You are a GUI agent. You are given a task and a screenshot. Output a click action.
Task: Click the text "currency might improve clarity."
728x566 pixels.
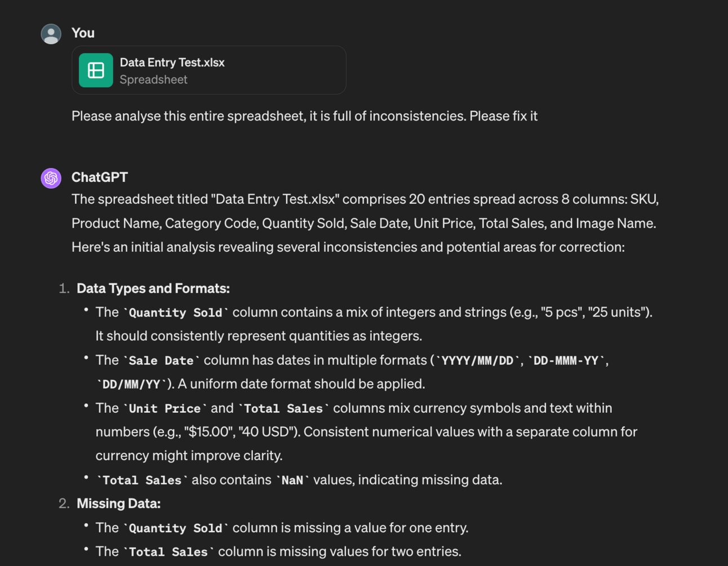coord(189,456)
